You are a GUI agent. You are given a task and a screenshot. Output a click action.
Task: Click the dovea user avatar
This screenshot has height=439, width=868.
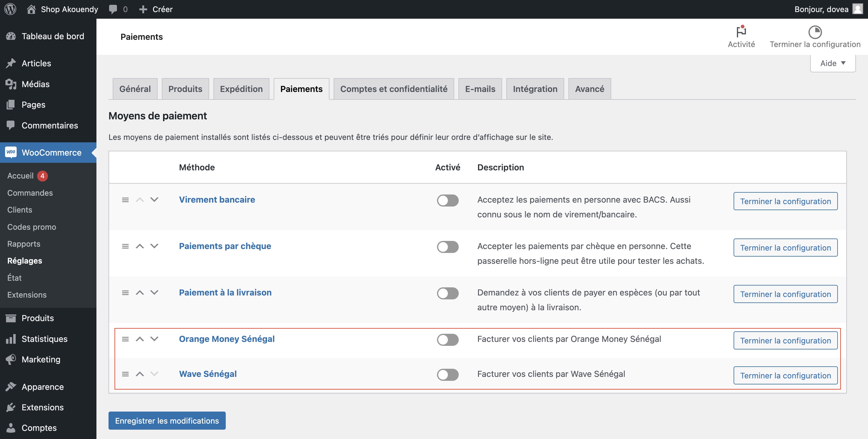coord(857,9)
